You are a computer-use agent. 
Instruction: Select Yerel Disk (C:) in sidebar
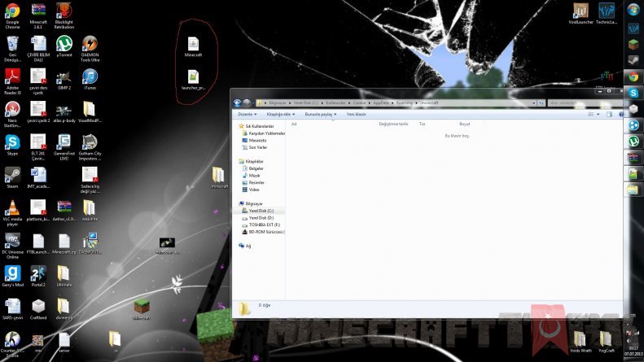point(258,211)
